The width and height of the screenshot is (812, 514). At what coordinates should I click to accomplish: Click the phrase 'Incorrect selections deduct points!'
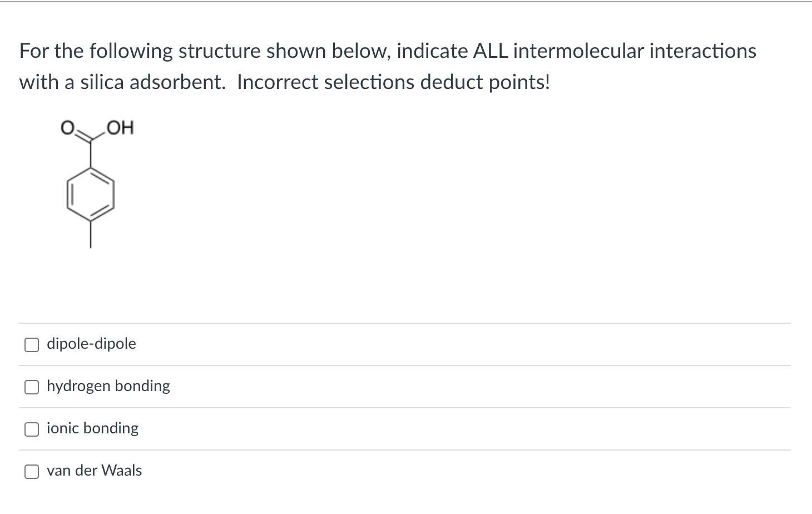[x=394, y=82]
